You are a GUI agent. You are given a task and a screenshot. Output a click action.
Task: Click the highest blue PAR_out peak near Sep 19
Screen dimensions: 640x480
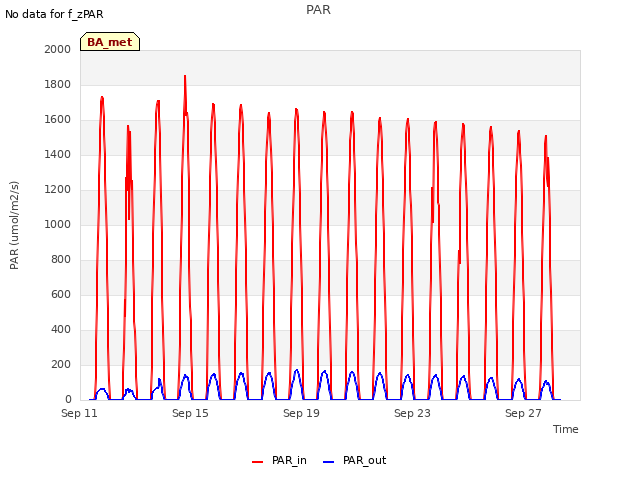click(x=297, y=371)
